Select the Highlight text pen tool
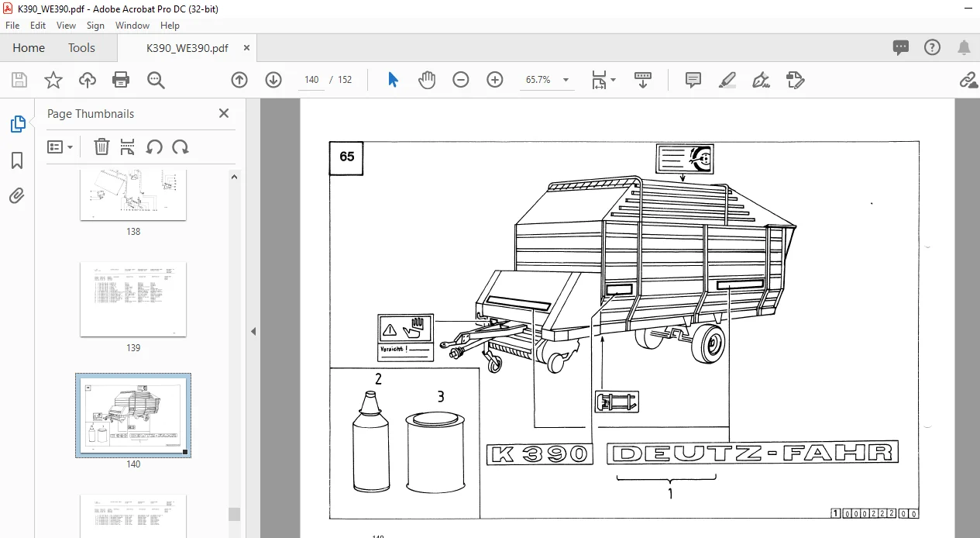Screen dimensions: 980x538 coord(727,80)
